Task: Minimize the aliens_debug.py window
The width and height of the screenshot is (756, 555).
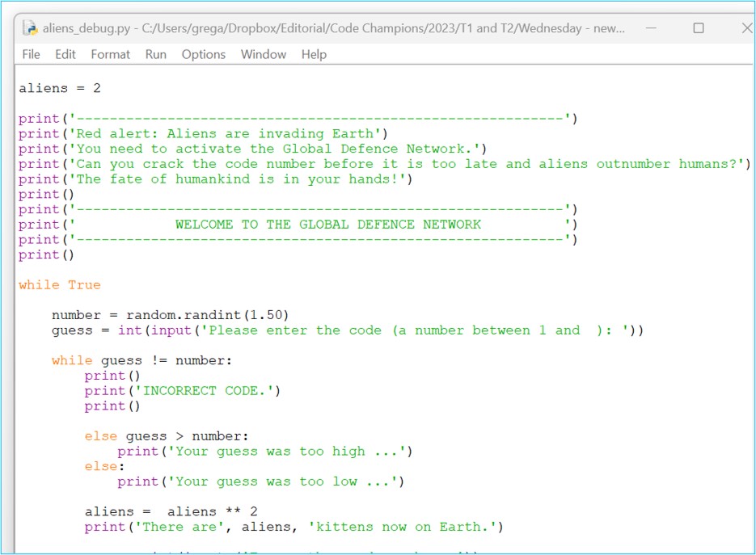Action: 651,28
